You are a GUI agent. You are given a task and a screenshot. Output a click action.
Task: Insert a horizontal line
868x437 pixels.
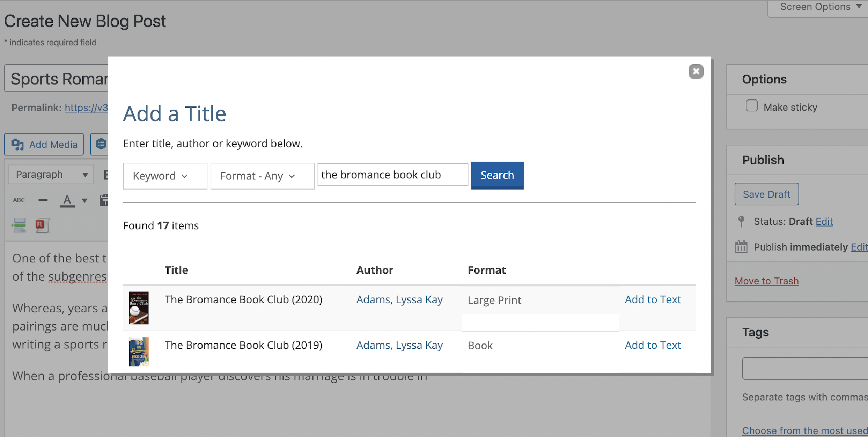(x=43, y=200)
